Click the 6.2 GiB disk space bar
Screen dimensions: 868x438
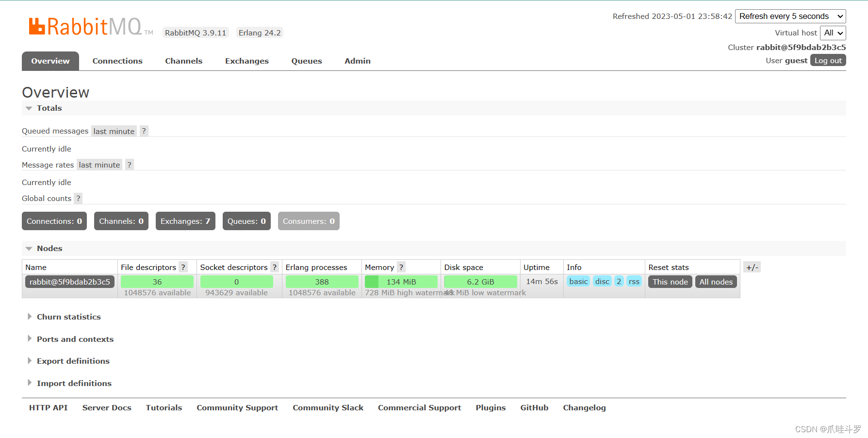coord(480,282)
